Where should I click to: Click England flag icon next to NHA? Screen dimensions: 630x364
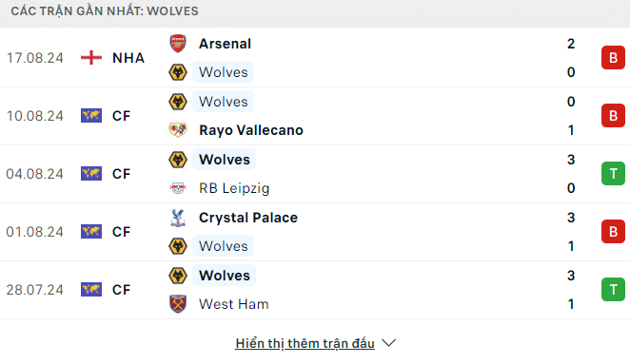91,58
